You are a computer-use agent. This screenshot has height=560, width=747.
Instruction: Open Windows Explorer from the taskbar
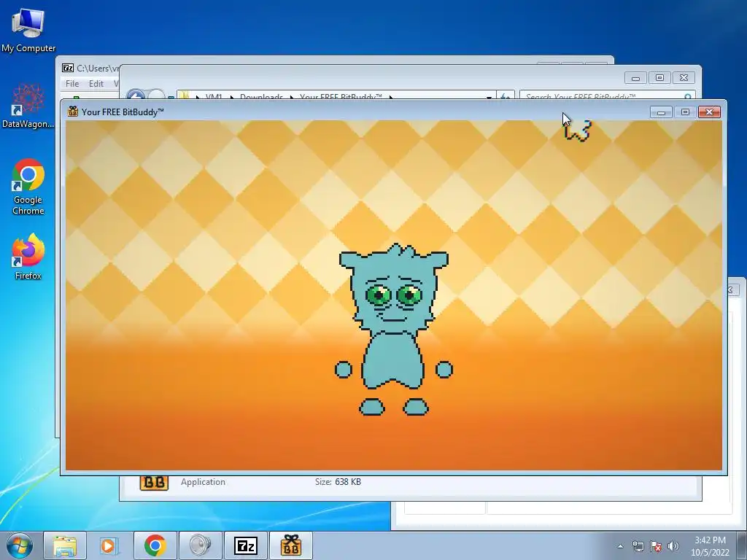[x=65, y=545]
